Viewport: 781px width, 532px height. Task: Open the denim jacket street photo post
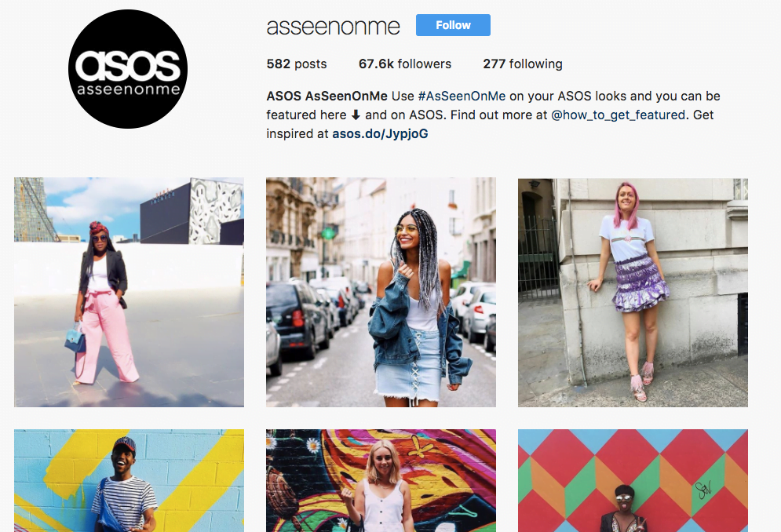[381, 293]
